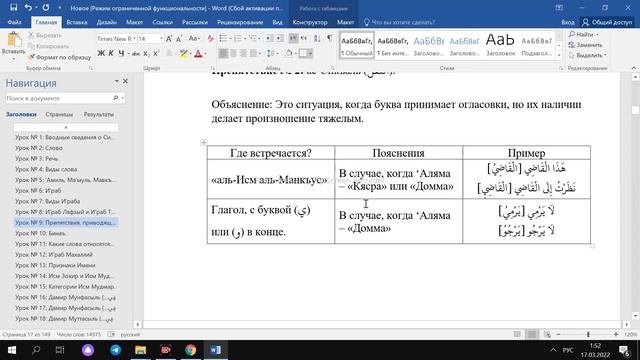The height and width of the screenshot is (360, 640).
Task: Click the Общий доступ share button
Action: pyautogui.click(x=607, y=22)
